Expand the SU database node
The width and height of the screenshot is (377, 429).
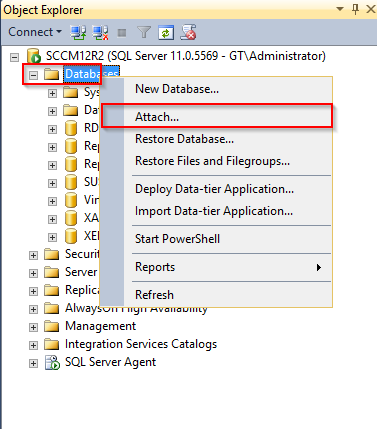click(52, 183)
